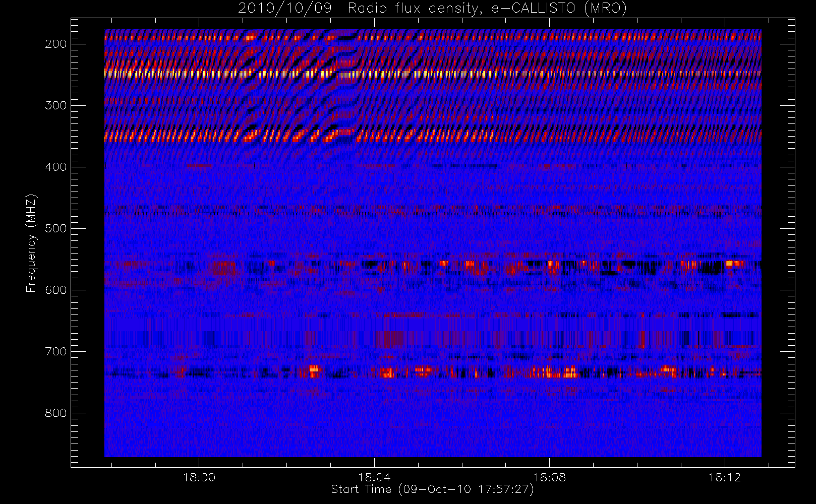This screenshot has width=816, height=504.
Task: Click the 18:08 time tick label
Action: (x=550, y=477)
